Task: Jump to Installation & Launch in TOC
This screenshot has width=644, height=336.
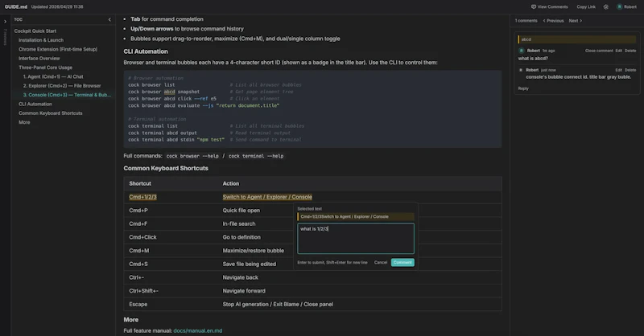Action: pyautogui.click(x=41, y=40)
